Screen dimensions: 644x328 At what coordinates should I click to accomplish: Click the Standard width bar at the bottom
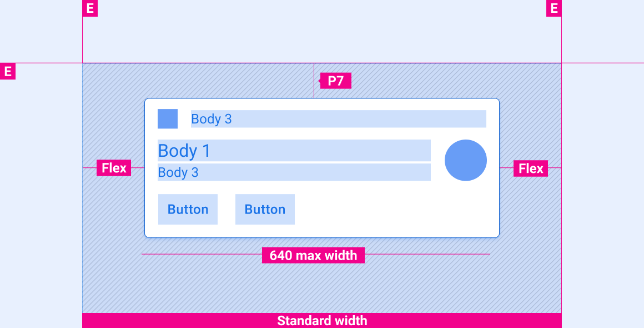[322, 321]
